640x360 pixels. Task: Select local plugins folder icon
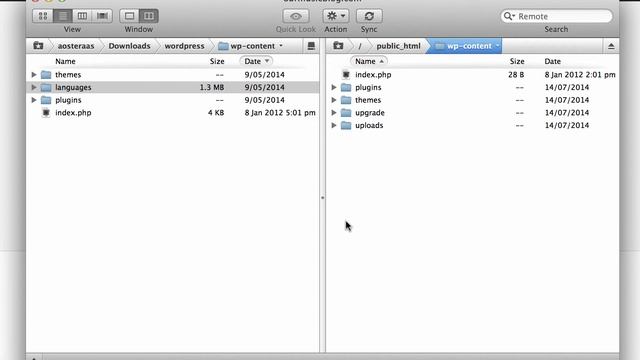46,100
